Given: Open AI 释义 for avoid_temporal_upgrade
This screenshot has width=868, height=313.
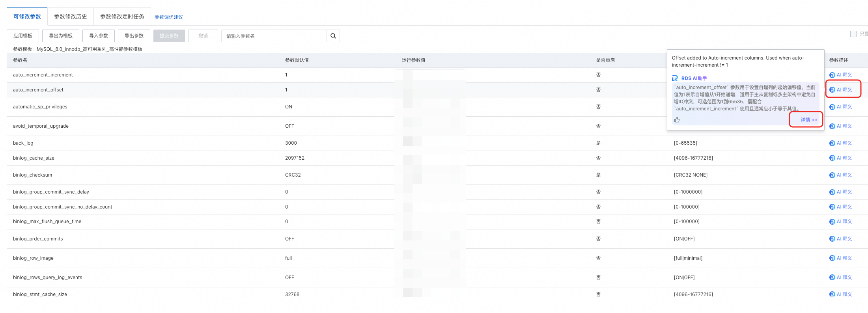Looking at the screenshot, I should 840,126.
